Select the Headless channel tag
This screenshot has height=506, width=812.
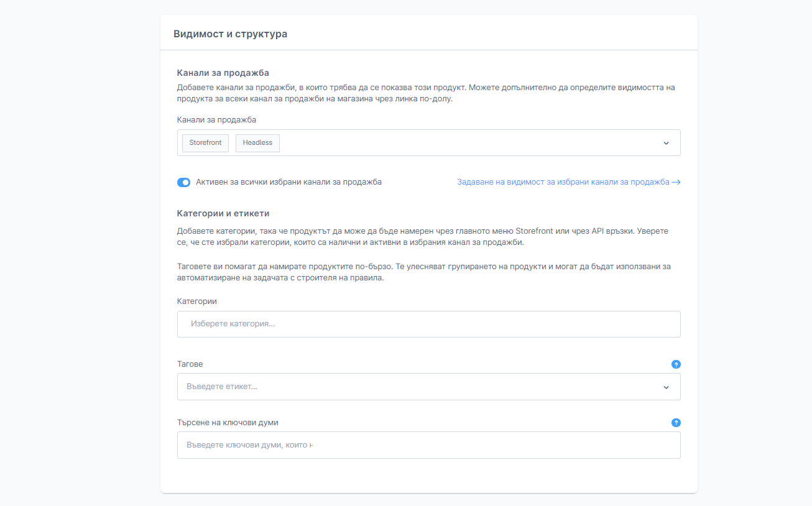pos(257,143)
